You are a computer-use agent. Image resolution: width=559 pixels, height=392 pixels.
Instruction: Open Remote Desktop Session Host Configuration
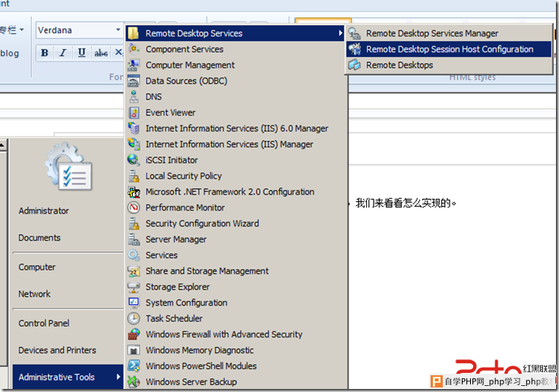[449, 49]
